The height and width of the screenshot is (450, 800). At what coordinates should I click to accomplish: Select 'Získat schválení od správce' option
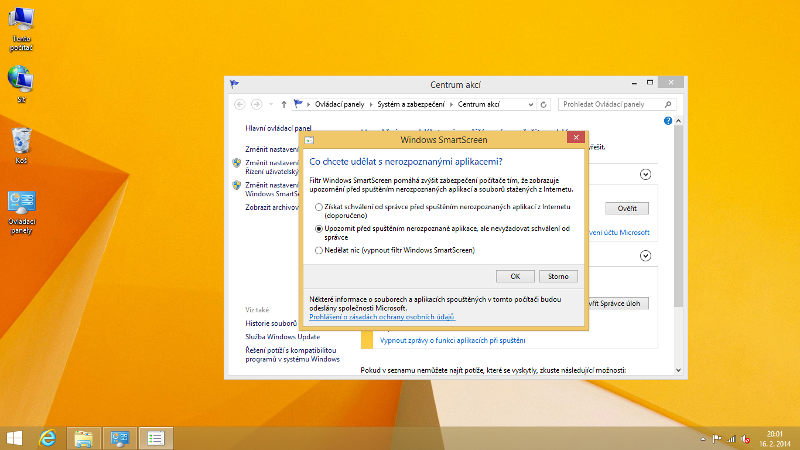(x=319, y=206)
